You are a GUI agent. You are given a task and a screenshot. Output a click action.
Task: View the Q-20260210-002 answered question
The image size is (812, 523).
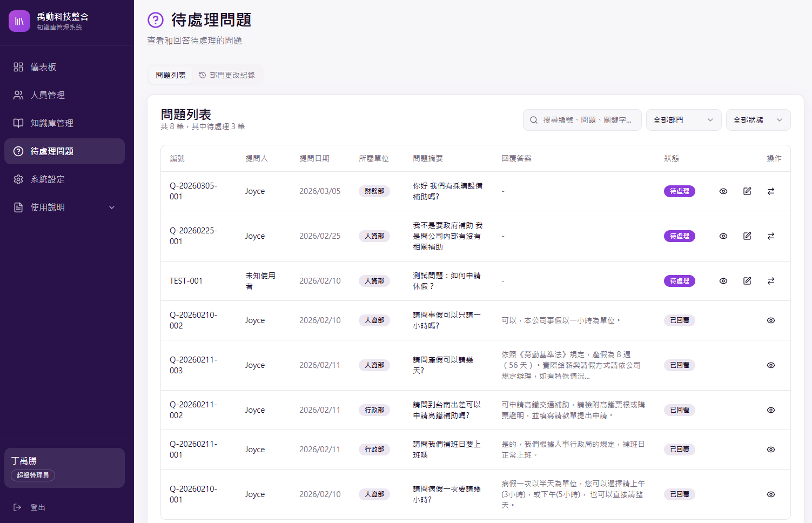pyautogui.click(x=771, y=320)
